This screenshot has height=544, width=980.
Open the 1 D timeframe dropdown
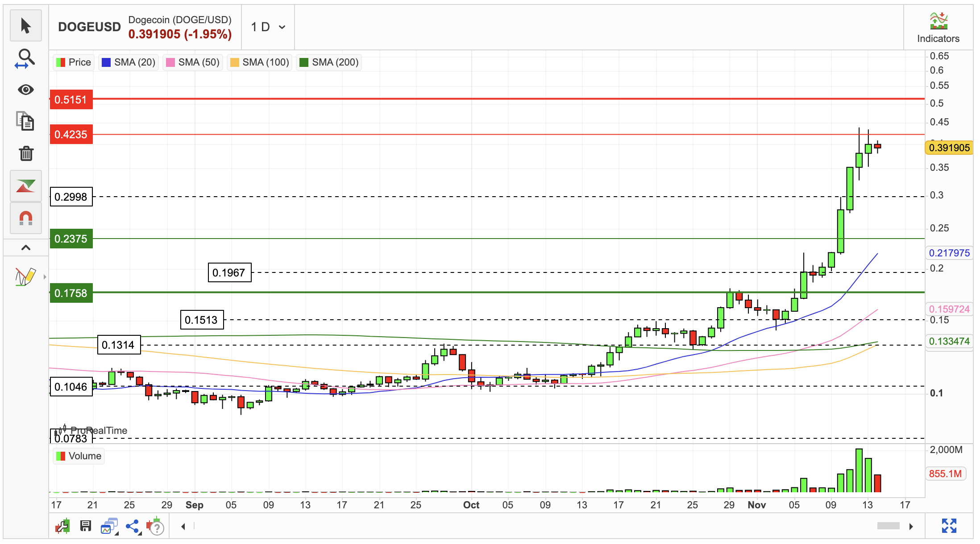tap(268, 27)
